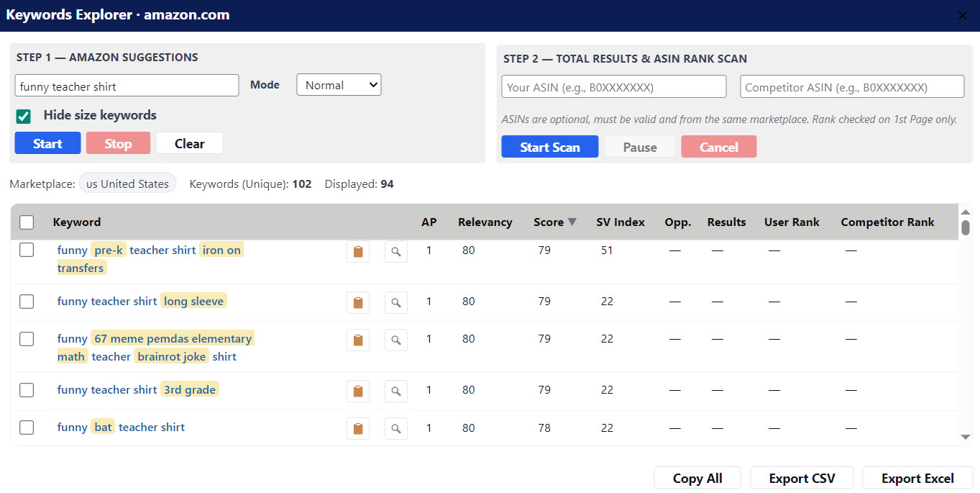Image resolution: width=980 pixels, height=493 pixels.
Task: Open the keyword link "funny bat teacher shirt"
Action: [x=121, y=428]
